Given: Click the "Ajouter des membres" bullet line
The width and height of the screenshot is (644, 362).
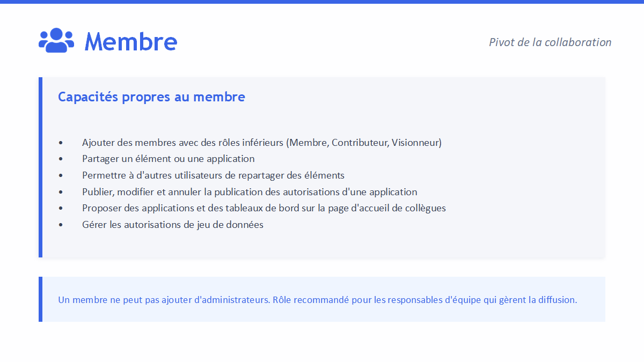Looking at the screenshot, I should [x=261, y=143].
